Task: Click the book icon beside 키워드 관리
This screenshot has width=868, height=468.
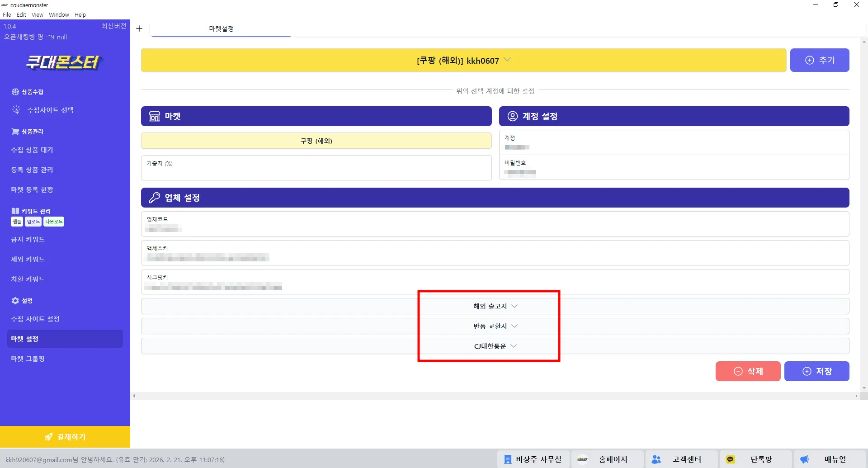Action: coord(15,211)
